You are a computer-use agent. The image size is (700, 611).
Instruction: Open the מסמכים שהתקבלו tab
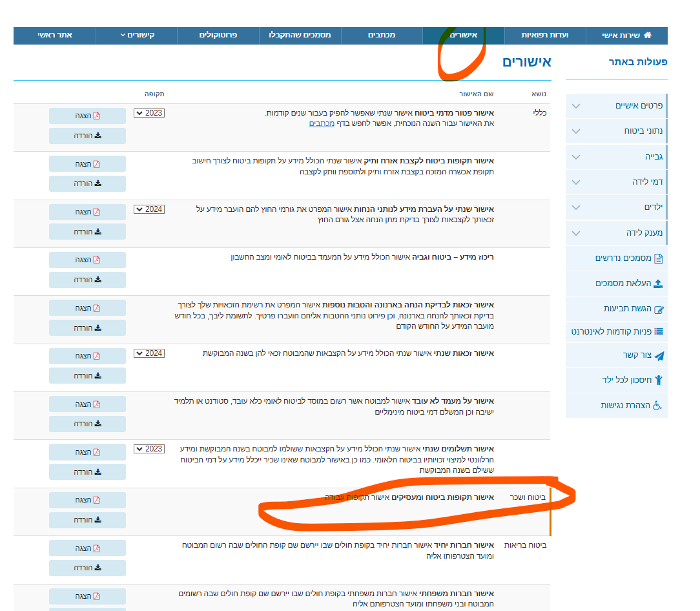coord(300,36)
